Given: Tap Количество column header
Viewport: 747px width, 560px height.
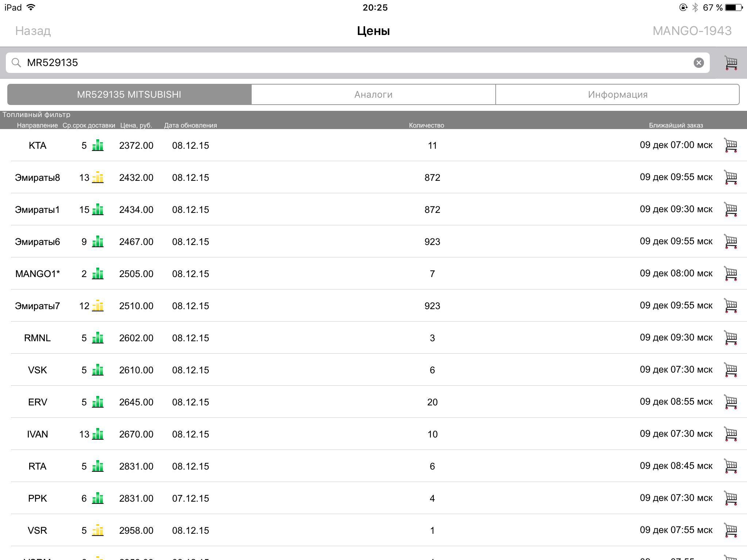Looking at the screenshot, I should 426,125.
